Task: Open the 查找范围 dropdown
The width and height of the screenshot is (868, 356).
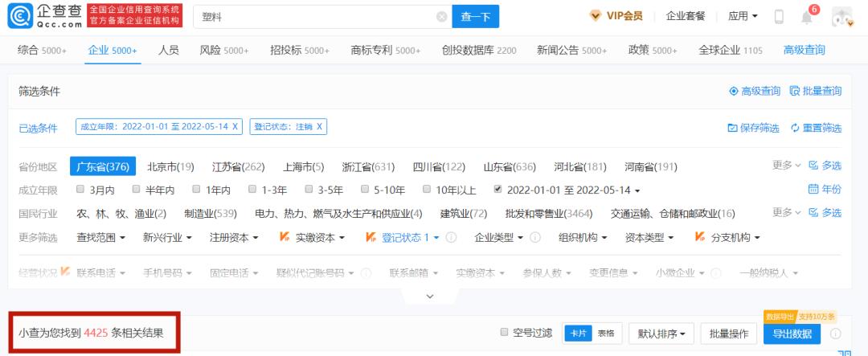Action: (x=100, y=238)
